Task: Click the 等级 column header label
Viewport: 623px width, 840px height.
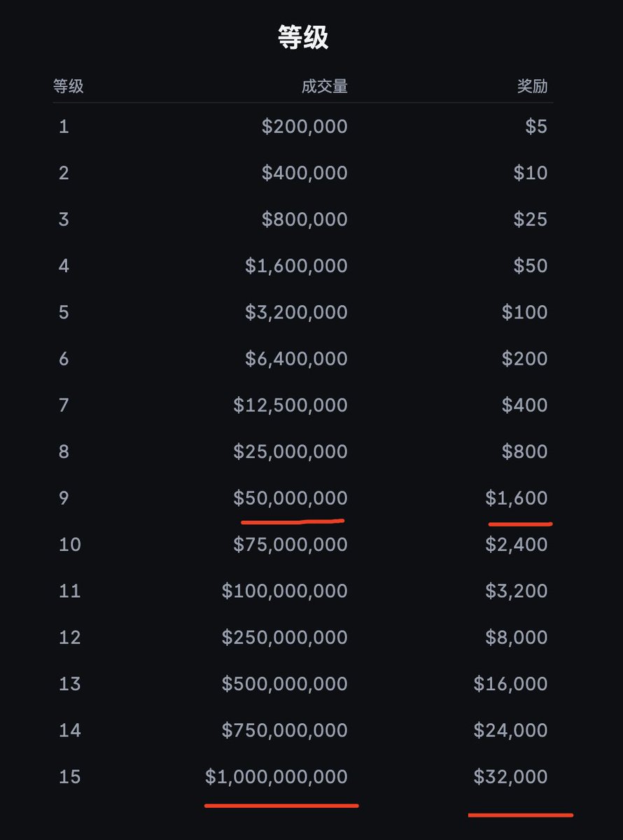Action: tap(69, 87)
